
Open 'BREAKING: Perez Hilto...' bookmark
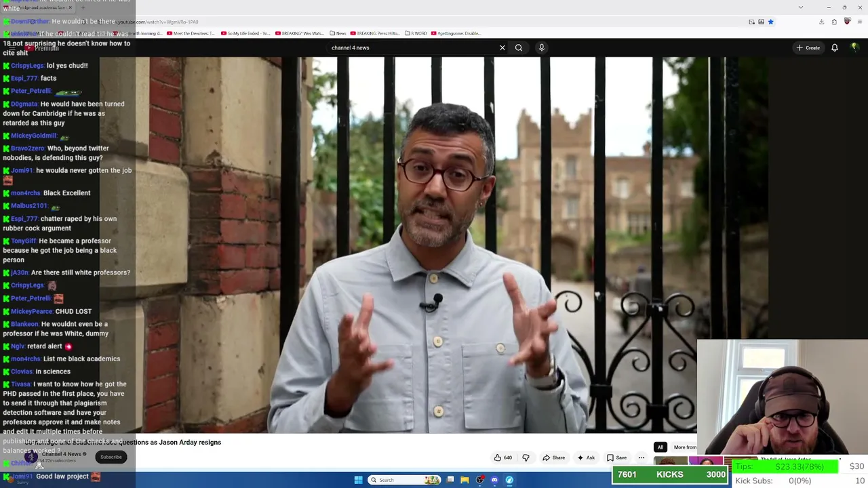tap(375, 33)
